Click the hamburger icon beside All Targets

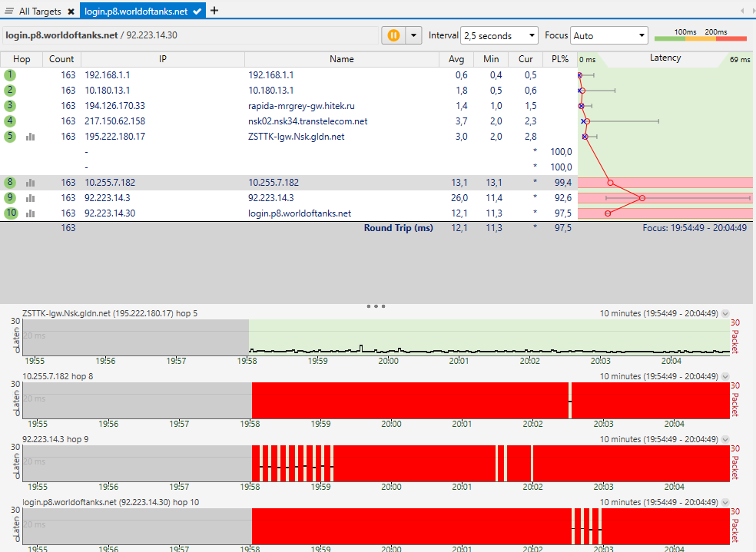coord(9,11)
